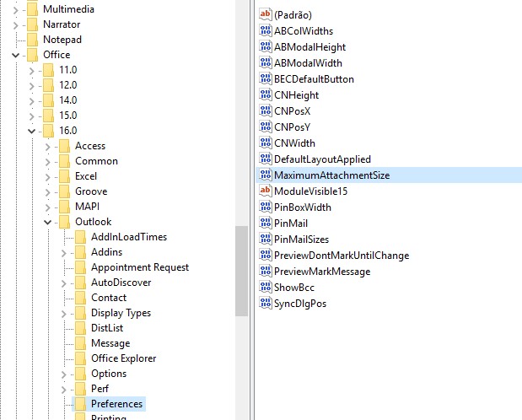Click the Office folder icon
The image size is (522, 420).
click(33, 55)
